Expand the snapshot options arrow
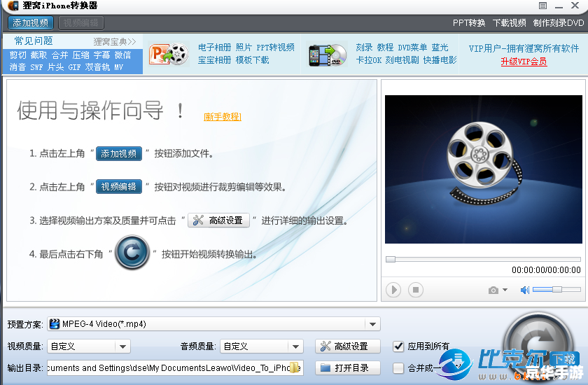588x385 pixels. click(505, 290)
